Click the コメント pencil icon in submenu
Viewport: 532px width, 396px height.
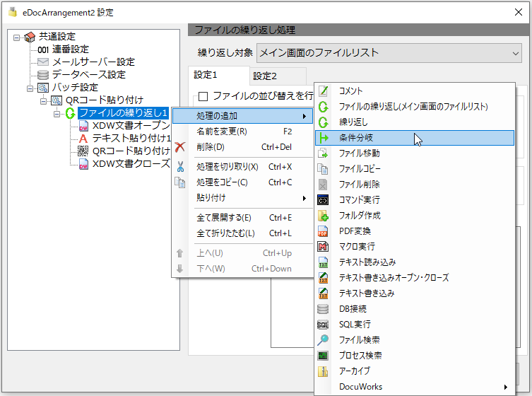324,91
